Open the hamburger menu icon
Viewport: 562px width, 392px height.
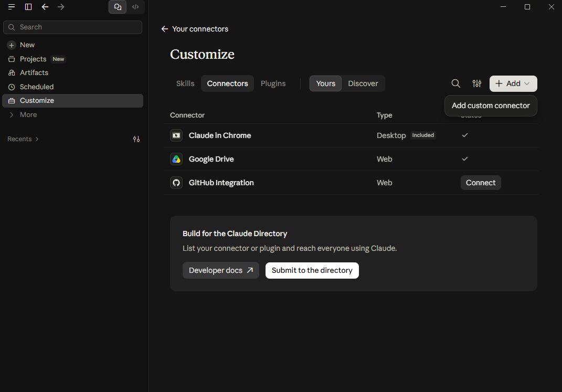pyautogui.click(x=12, y=7)
